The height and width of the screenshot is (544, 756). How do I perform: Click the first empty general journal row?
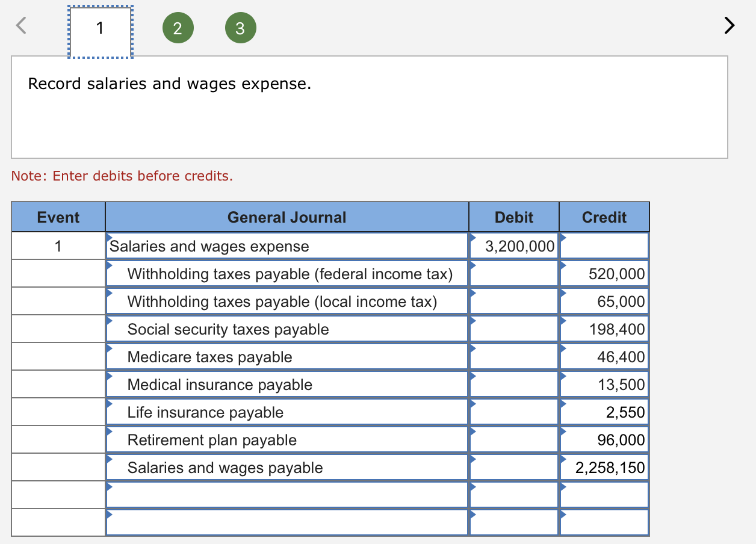(287, 495)
